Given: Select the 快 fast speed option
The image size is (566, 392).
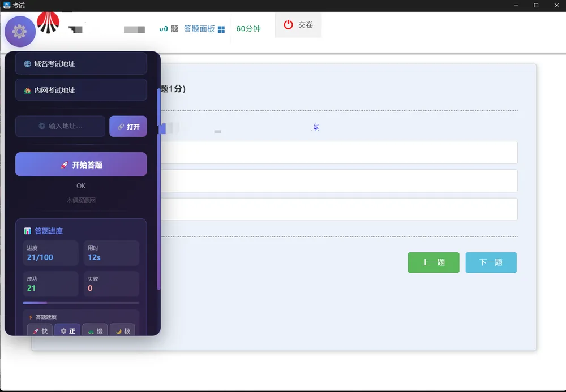Looking at the screenshot, I should [x=40, y=330].
